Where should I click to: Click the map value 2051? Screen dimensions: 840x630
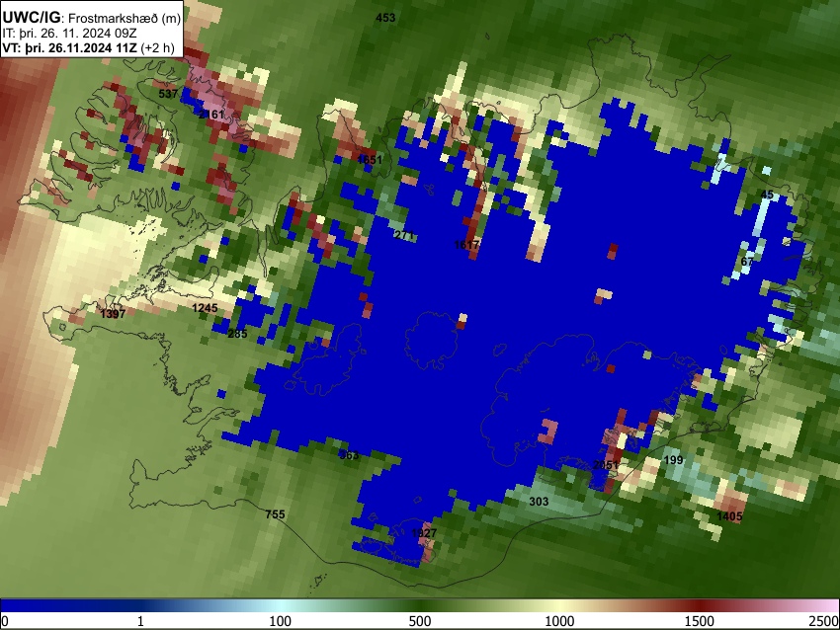tap(606, 465)
